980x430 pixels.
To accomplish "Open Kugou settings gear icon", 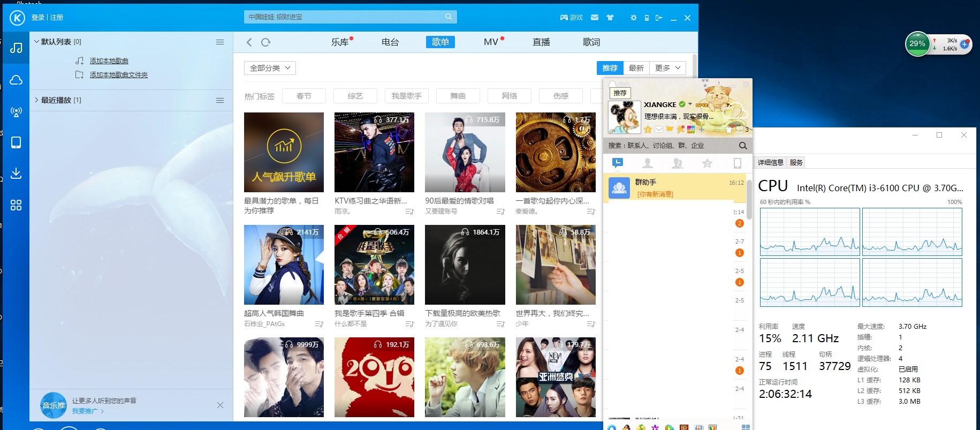I will point(634,18).
